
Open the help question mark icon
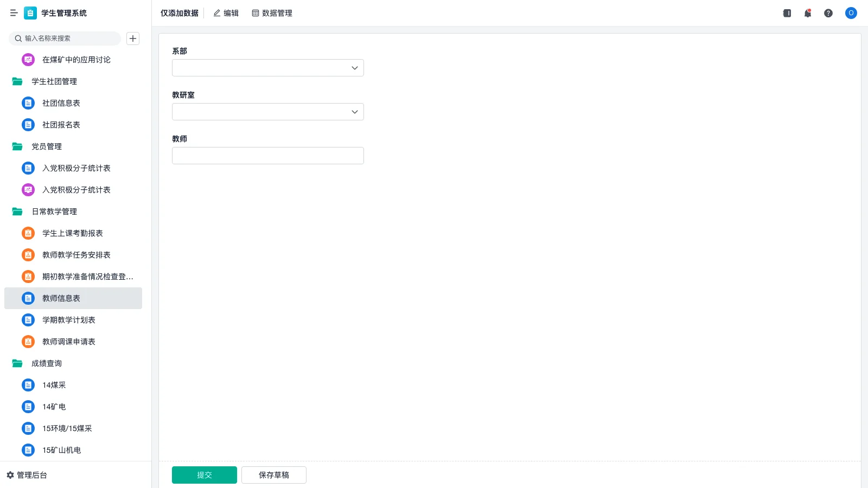pyautogui.click(x=828, y=13)
